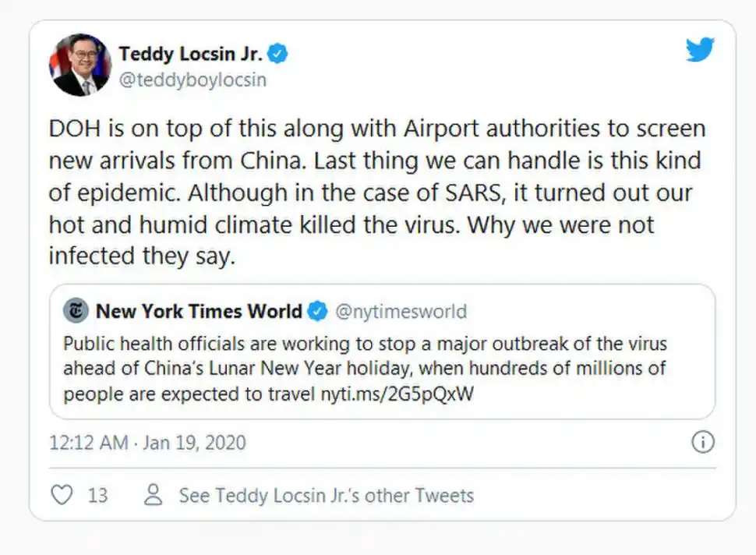Click New York Times World's verified badge

[x=317, y=312]
